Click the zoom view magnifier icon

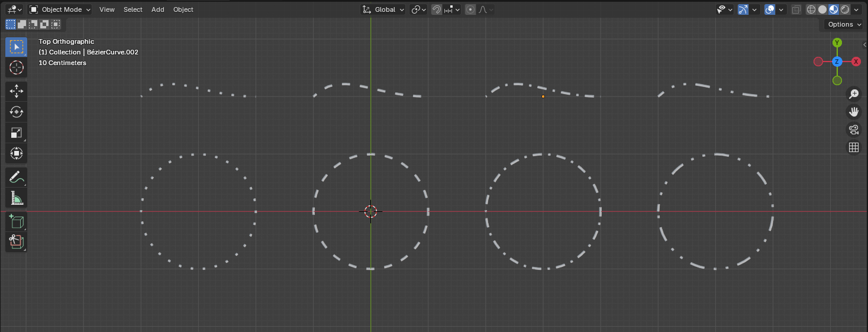click(x=854, y=94)
